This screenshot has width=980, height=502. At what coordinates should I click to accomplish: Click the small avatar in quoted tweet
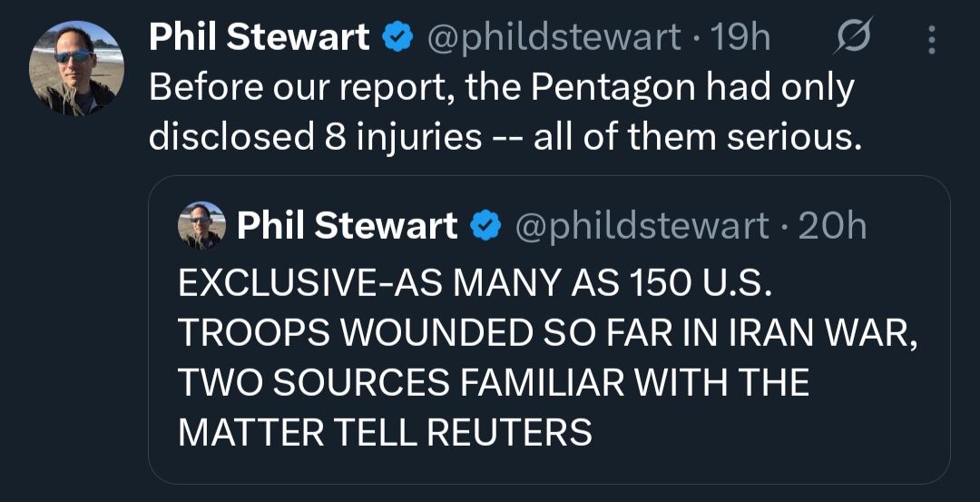point(201,224)
